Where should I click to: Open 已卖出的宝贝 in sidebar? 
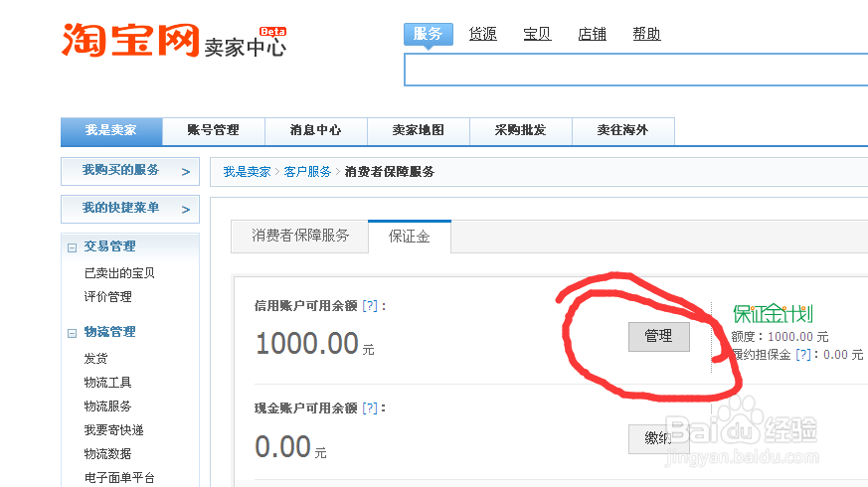119,273
